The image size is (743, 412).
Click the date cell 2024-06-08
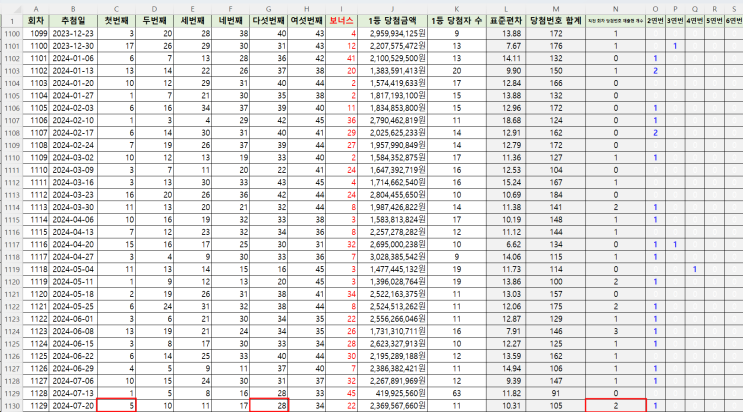click(73, 331)
